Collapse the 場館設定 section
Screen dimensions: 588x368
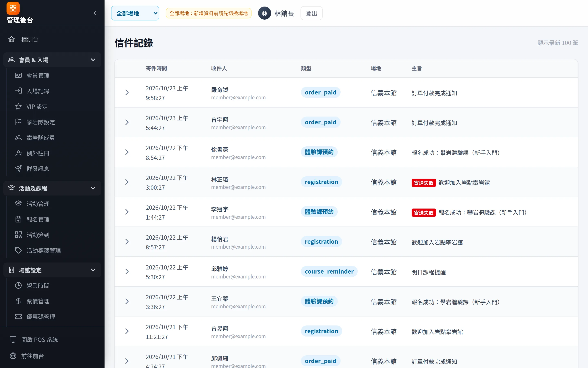[52, 270]
